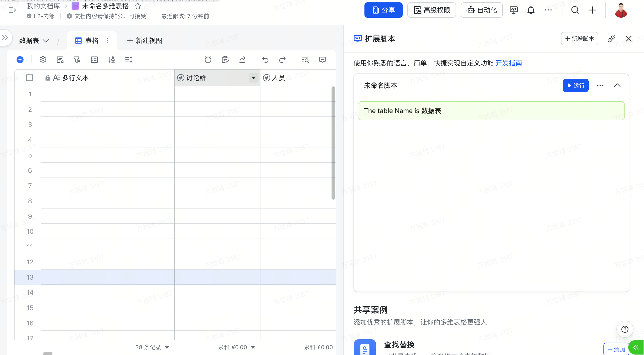644x355 pixels.
Task: Open the 讨论群 column dropdown arrow
Action: (254, 78)
